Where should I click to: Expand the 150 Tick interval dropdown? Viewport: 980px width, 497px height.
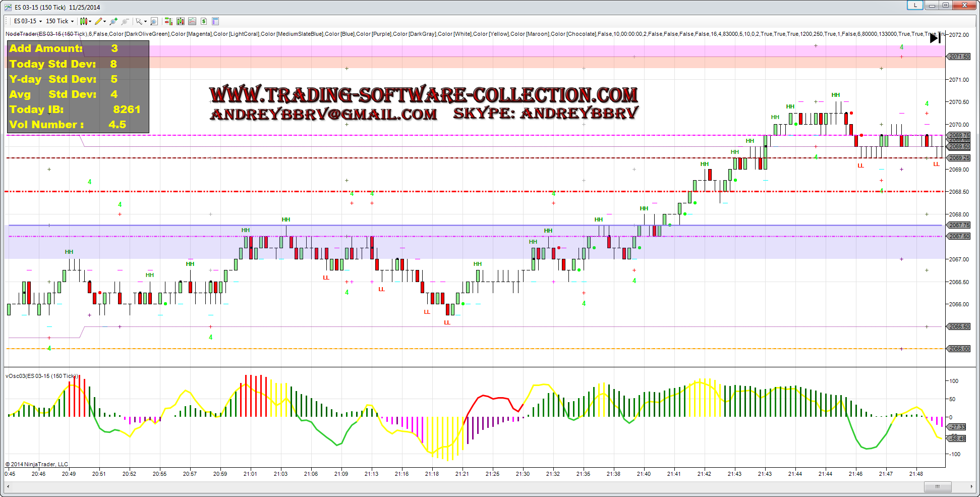click(72, 21)
